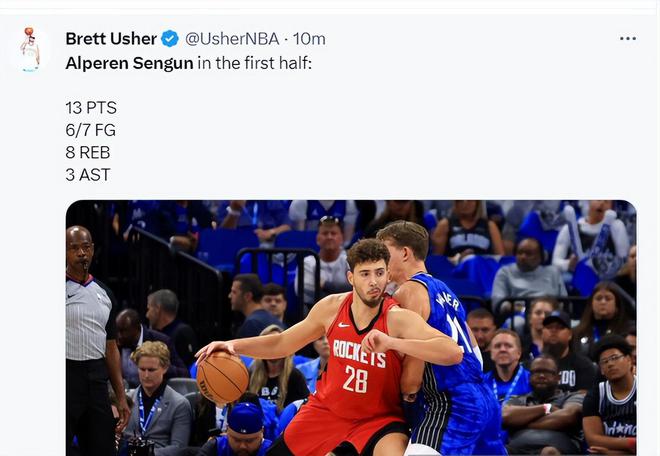Image resolution: width=660 pixels, height=456 pixels.
Task: Click the 8 REB stat line
Action: click(88, 152)
